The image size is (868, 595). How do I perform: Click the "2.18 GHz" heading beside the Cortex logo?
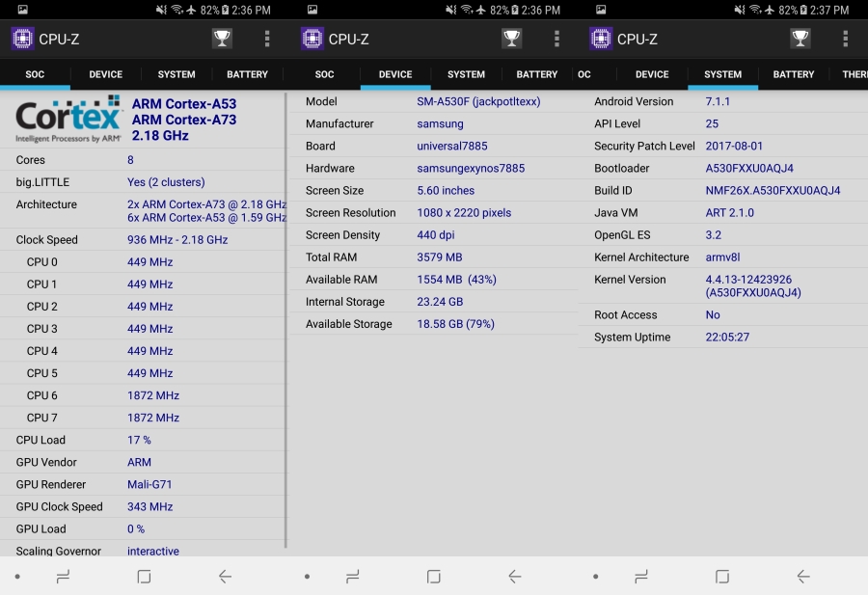pyautogui.click(x=160, y=136)
